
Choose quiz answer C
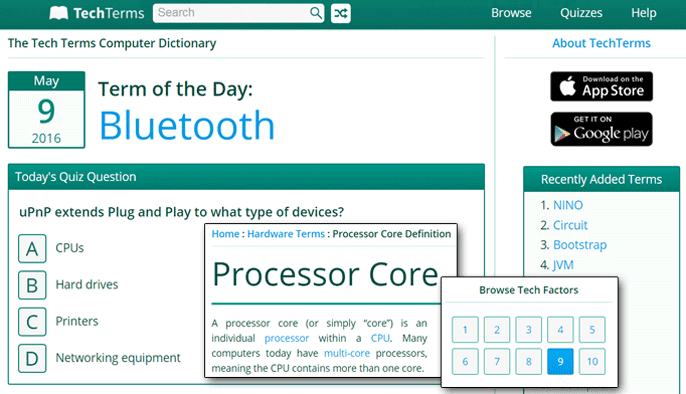(x=32, y=322)
